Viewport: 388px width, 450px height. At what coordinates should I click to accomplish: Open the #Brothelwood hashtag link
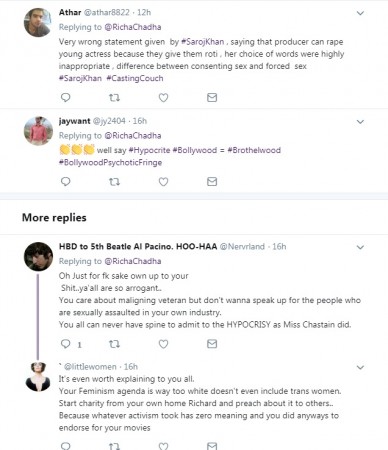pos(254,150)
